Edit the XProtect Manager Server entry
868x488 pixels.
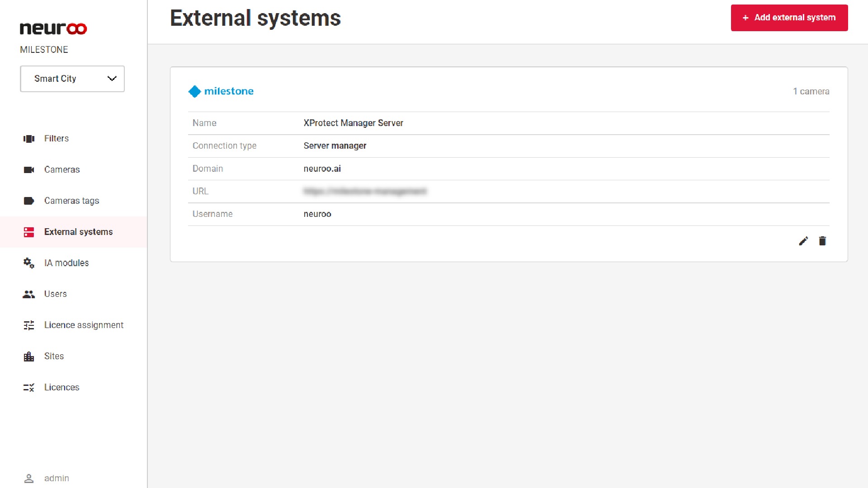pos(803,241)
